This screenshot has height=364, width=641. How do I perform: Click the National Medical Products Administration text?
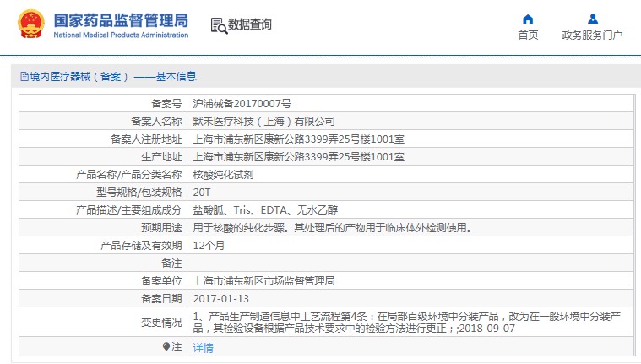point(121,35)
